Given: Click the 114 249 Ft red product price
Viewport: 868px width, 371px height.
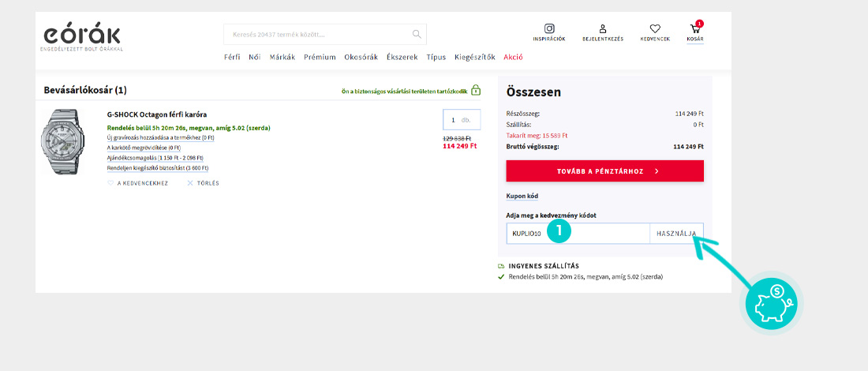Looking at the screenshot, I should tap(459, 146).
